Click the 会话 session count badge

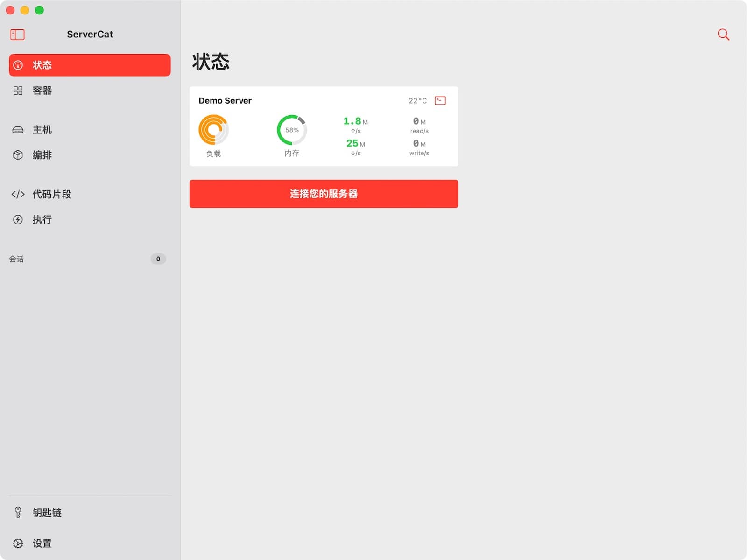(158, 259)
